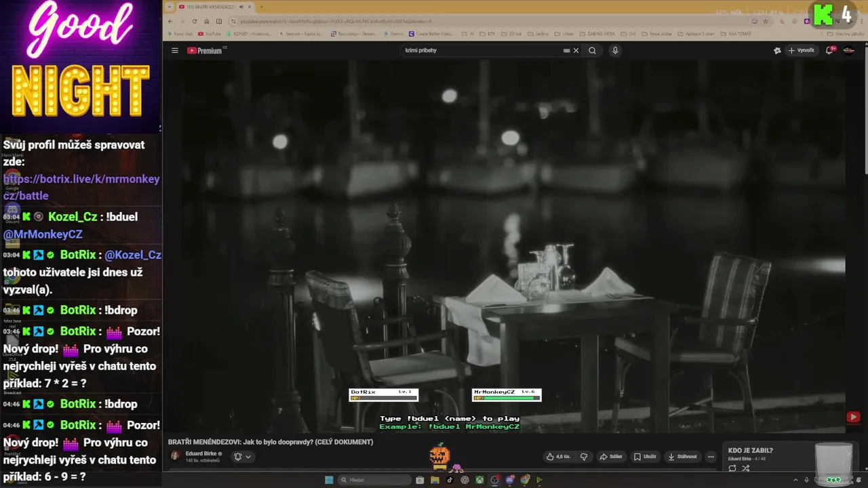Screen dimensions: 868x488
Task: Bookmark this page with the star icon
Action: point(766,21)
